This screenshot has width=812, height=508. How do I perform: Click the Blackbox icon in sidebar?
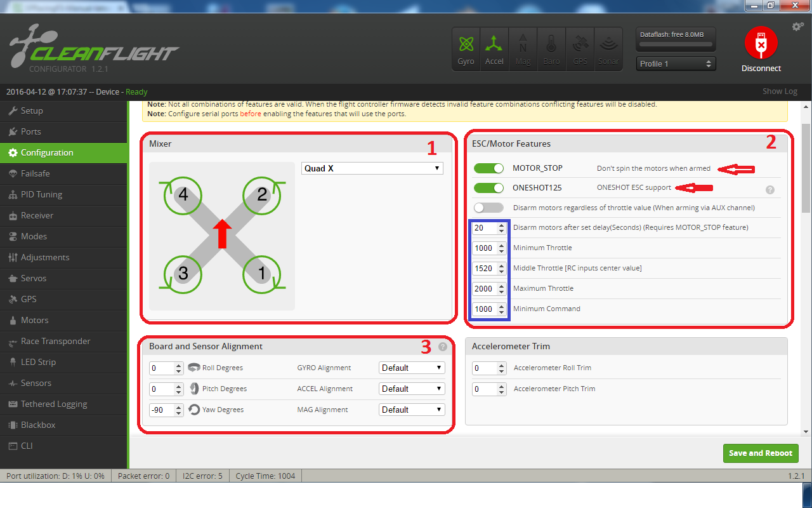click(13, 425)
